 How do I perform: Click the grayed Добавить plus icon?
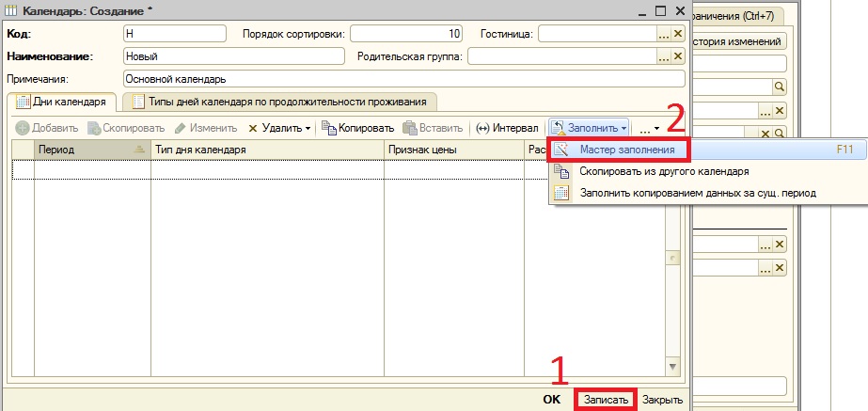click(x=23, y=128)
